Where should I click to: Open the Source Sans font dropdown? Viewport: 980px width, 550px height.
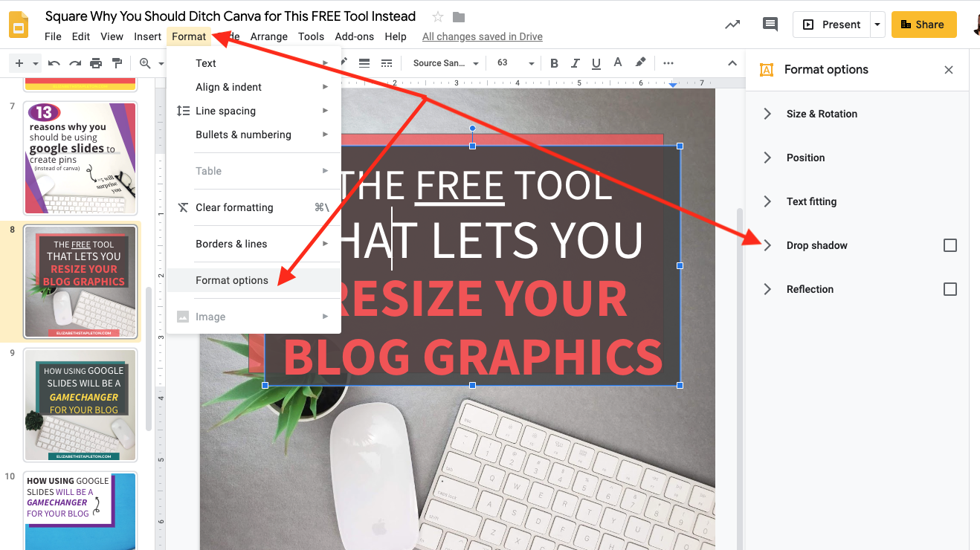click(445, 63)
